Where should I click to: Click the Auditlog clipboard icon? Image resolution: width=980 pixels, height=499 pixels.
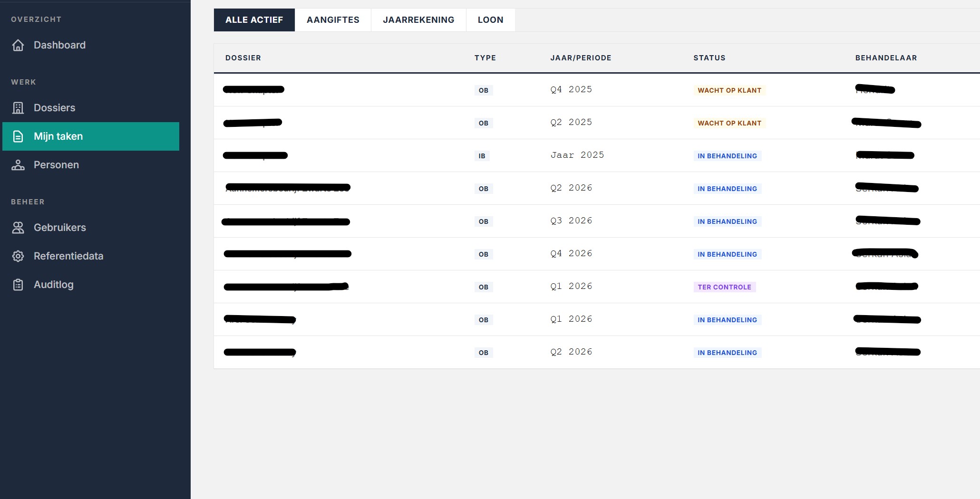18,285
